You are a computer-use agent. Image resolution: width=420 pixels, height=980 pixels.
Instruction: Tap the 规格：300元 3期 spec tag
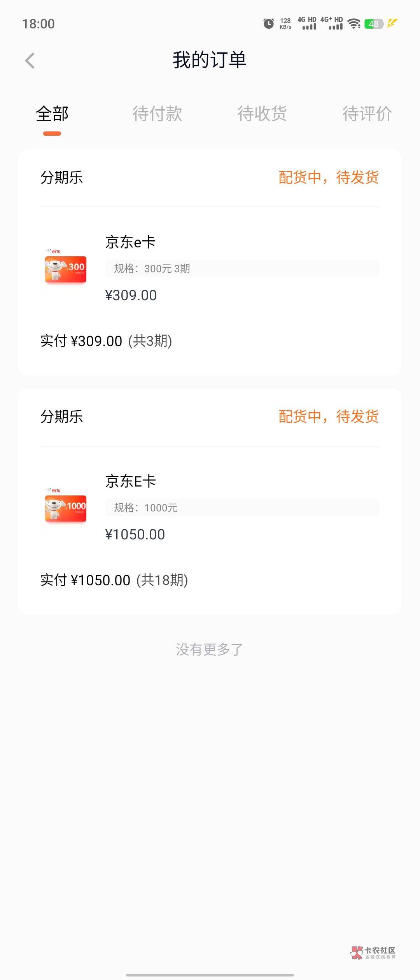point(152,269)
